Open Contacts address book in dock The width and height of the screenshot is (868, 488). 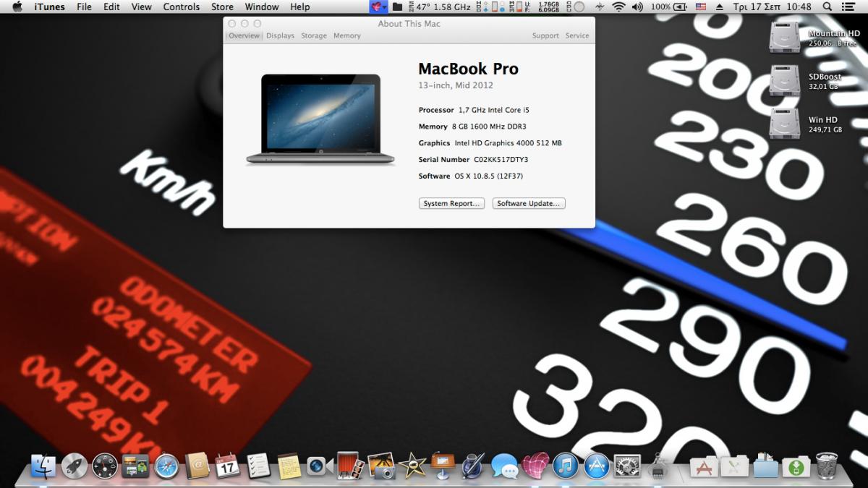[197, 466]
